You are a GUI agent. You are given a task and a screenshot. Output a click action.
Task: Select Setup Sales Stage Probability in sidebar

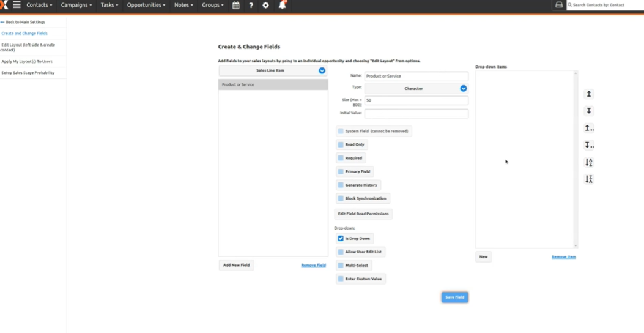click(28, 73)
